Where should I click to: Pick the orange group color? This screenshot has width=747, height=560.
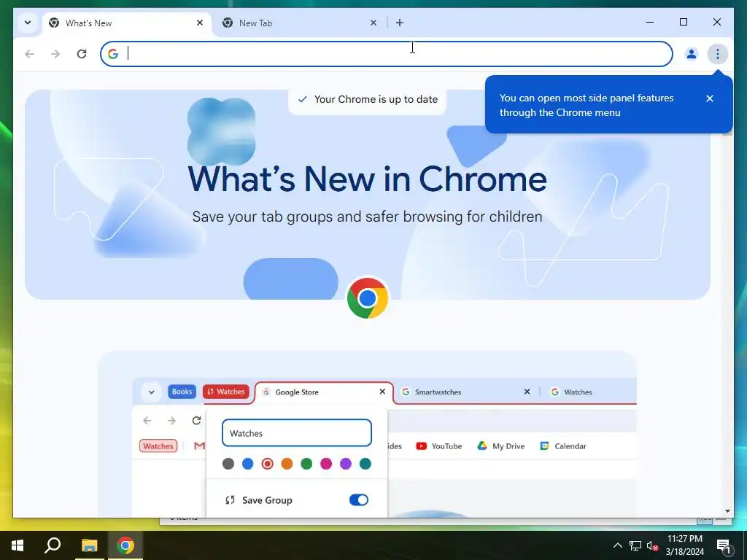click(x=287, y=464)
